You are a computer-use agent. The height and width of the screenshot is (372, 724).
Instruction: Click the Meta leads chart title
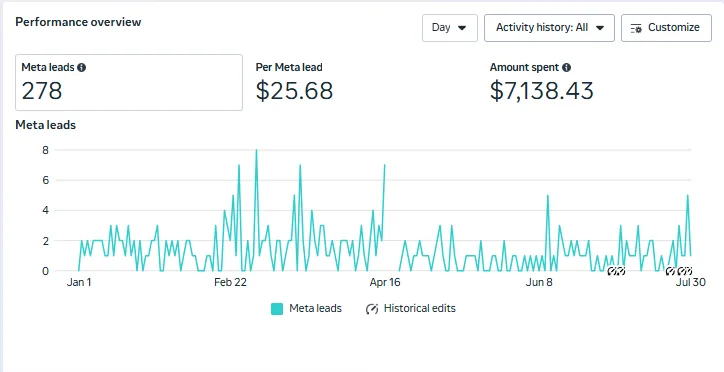point(45,125)
